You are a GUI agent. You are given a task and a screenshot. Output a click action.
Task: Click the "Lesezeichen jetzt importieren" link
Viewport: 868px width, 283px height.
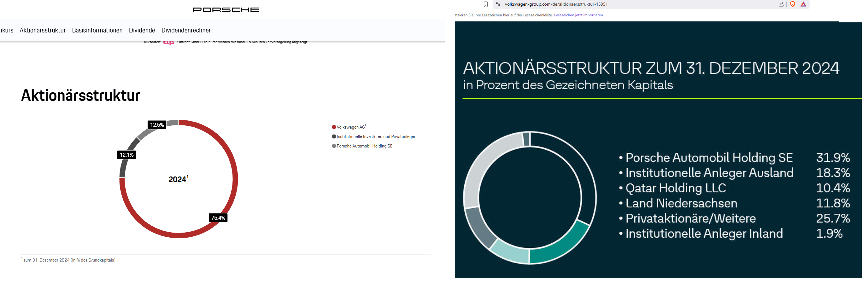[580, 15]
